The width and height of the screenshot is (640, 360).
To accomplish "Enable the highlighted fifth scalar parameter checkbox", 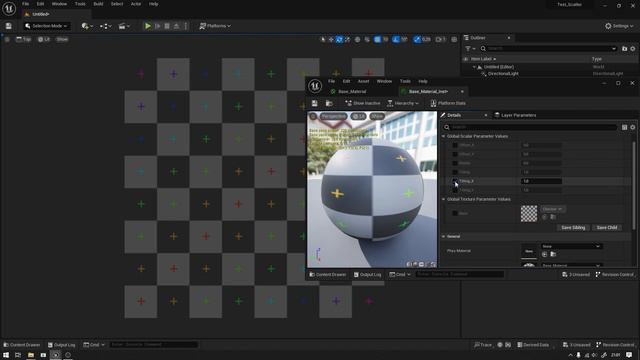I will (x=455, y=181).
